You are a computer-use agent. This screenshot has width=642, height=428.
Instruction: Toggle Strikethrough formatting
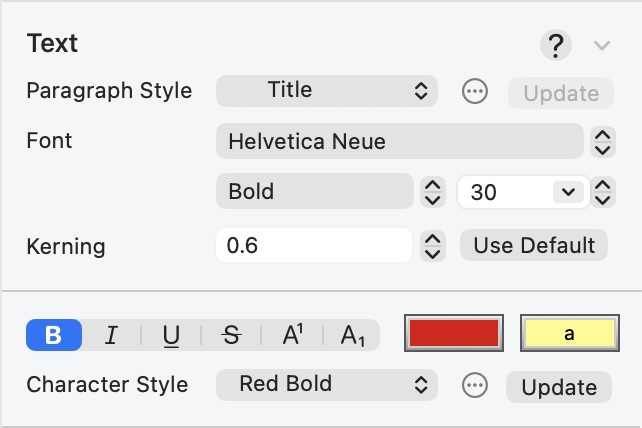click(x=231, y=335)
